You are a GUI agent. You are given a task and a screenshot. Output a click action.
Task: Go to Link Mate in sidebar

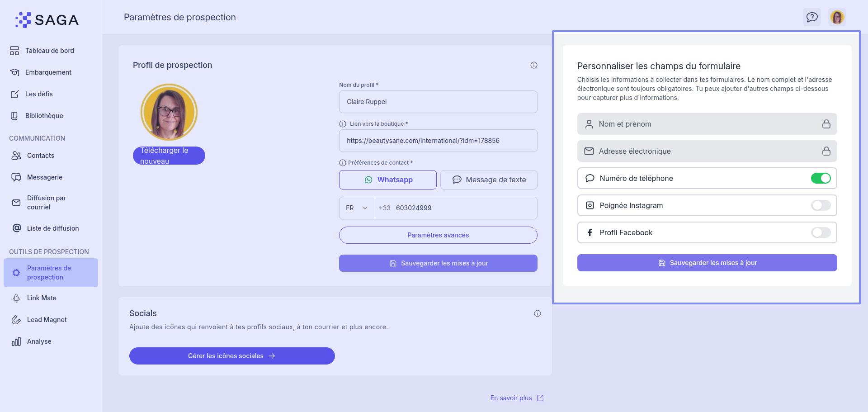coord(42,298)
